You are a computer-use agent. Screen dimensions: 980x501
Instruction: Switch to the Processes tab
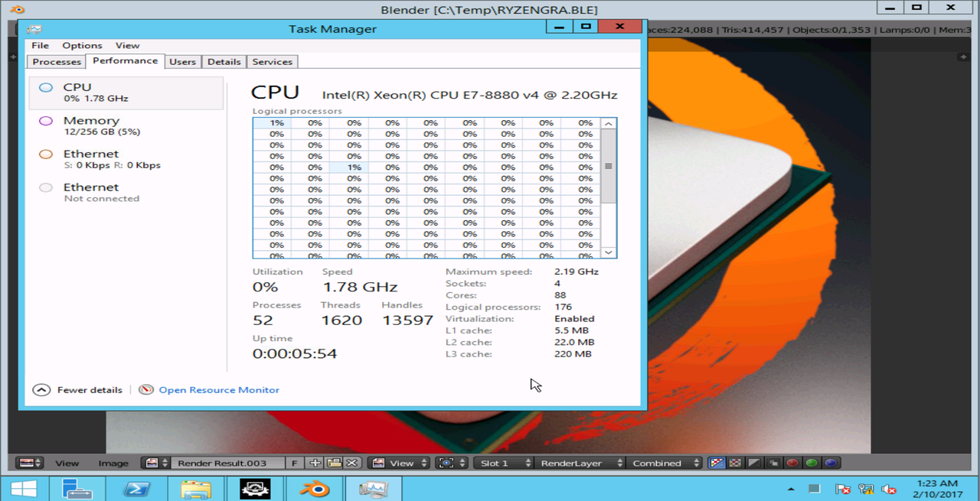[57, 62]
